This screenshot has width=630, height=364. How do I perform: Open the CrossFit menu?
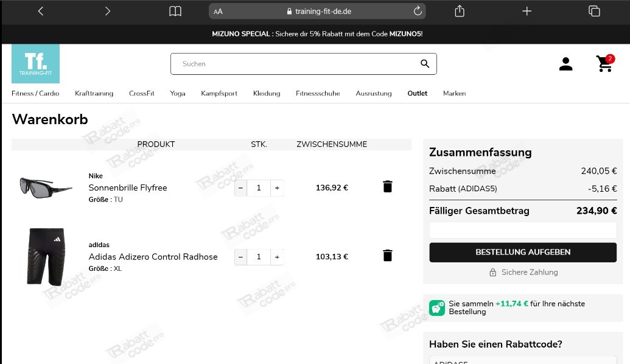coord(141,93)
